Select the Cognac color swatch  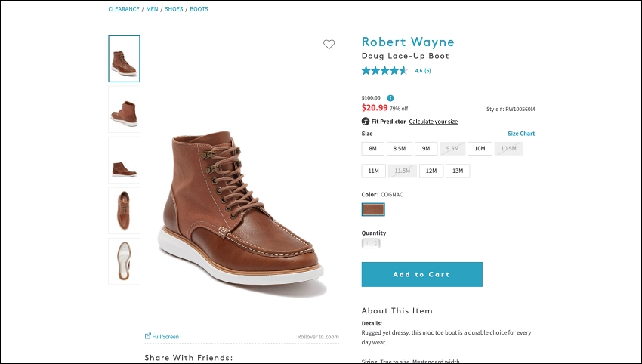click(x=373, y=210)
